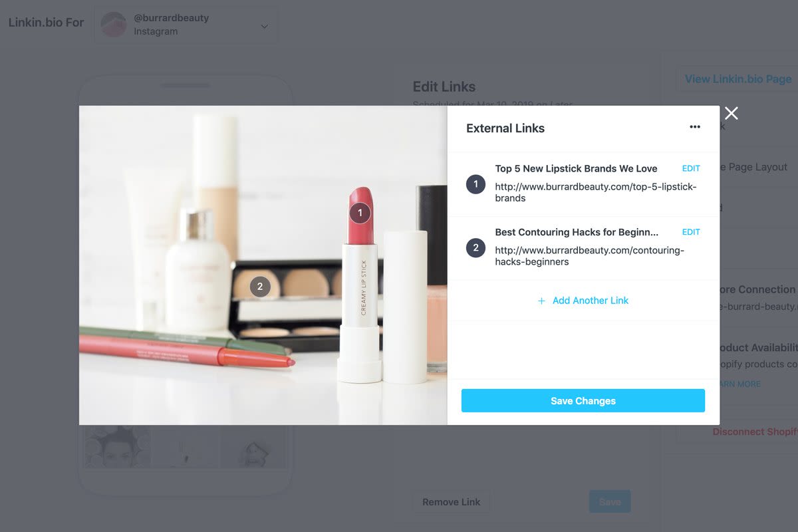
Task: Click the contouring-hacks-beginners URL text
Action: pos(589,256)
